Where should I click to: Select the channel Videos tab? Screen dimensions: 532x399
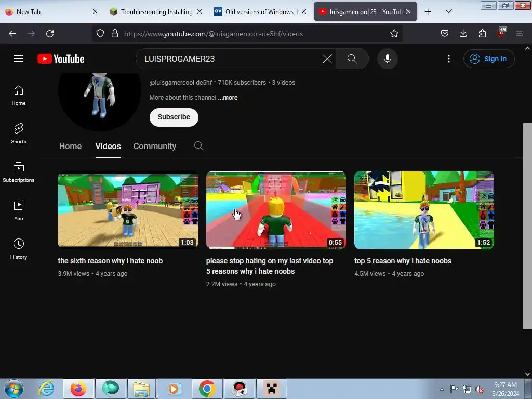pyautogui.click(x=108, y=146)
